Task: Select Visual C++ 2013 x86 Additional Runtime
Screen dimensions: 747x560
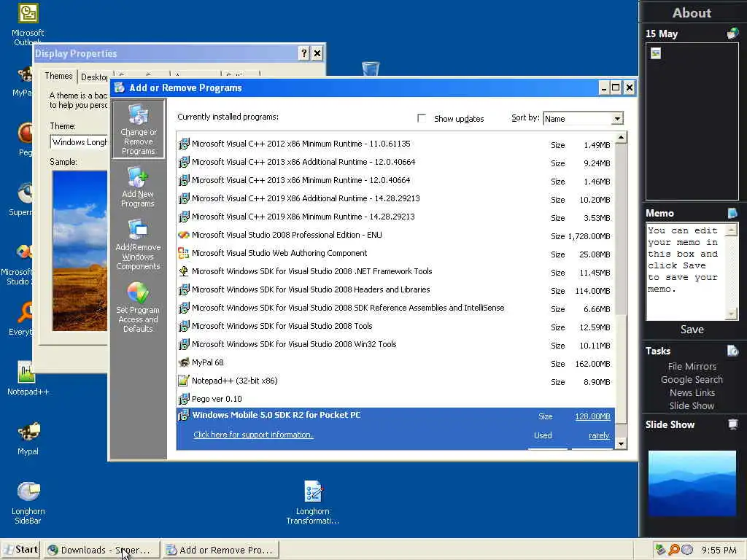Action: (395, 162)
